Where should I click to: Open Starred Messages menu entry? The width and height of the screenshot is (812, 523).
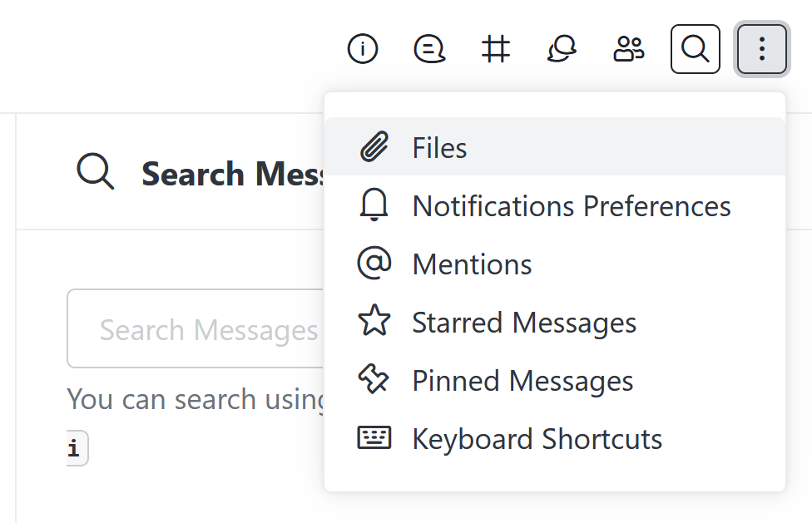point(524,323)
